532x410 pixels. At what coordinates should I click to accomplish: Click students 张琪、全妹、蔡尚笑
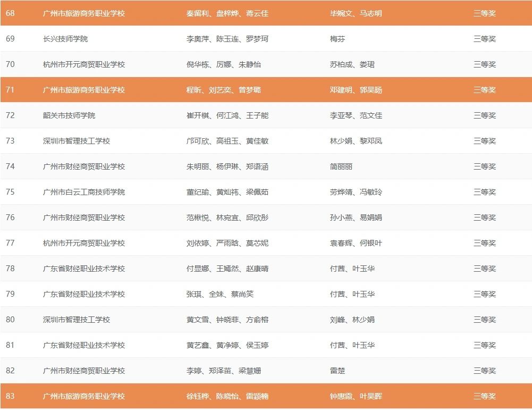[220, 294]
